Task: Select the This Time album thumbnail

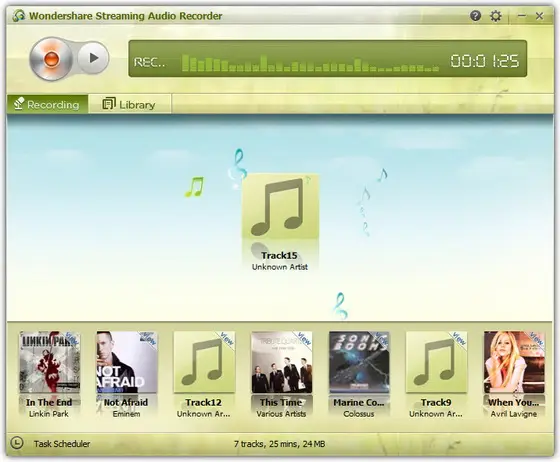Action: tap(282, 362)
